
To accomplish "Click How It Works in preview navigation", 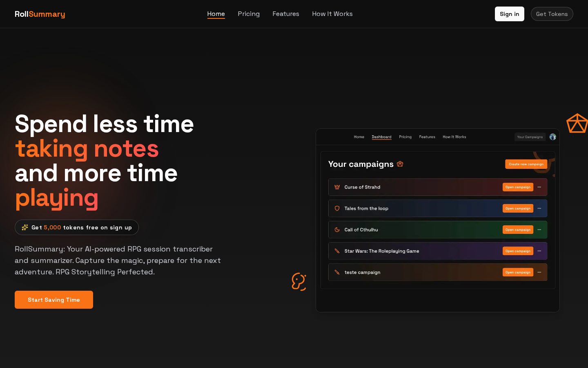I will click(454, 137).
